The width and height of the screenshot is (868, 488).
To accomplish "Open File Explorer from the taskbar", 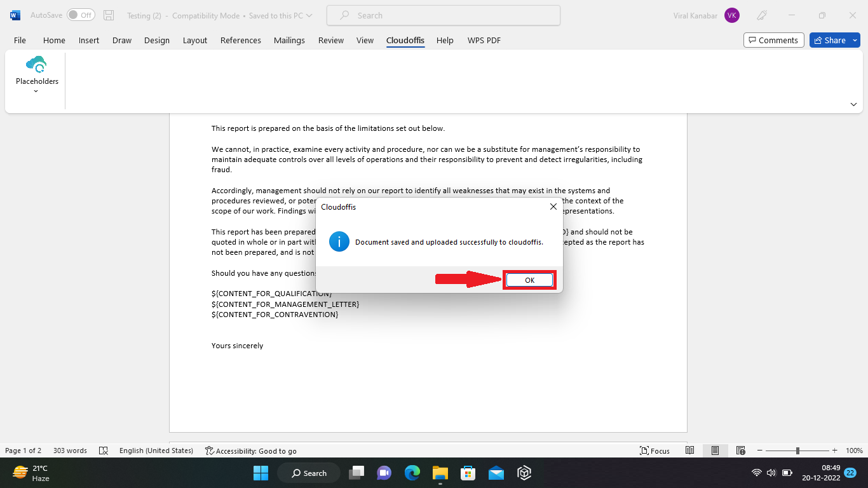I will (440, 473).
